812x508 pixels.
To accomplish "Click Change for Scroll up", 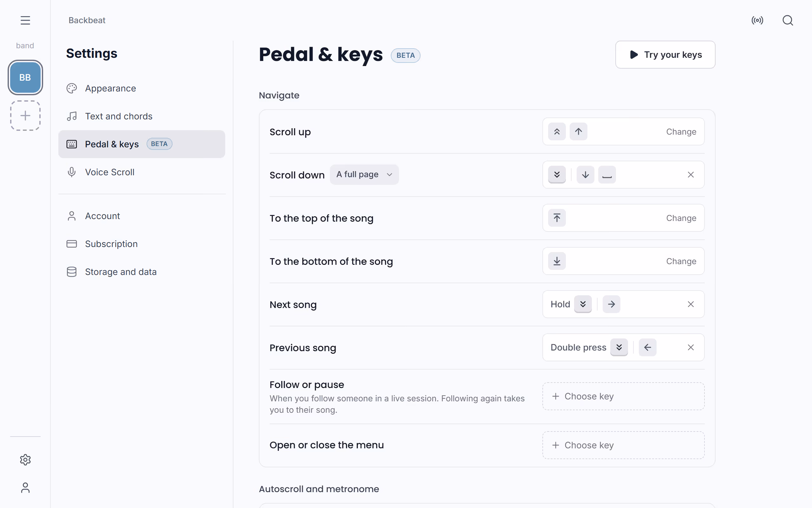I will tap(681, 132).
